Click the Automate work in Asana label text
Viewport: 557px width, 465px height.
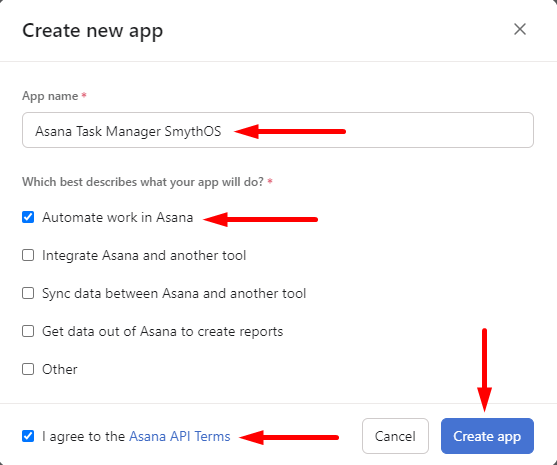pos(118,217)
